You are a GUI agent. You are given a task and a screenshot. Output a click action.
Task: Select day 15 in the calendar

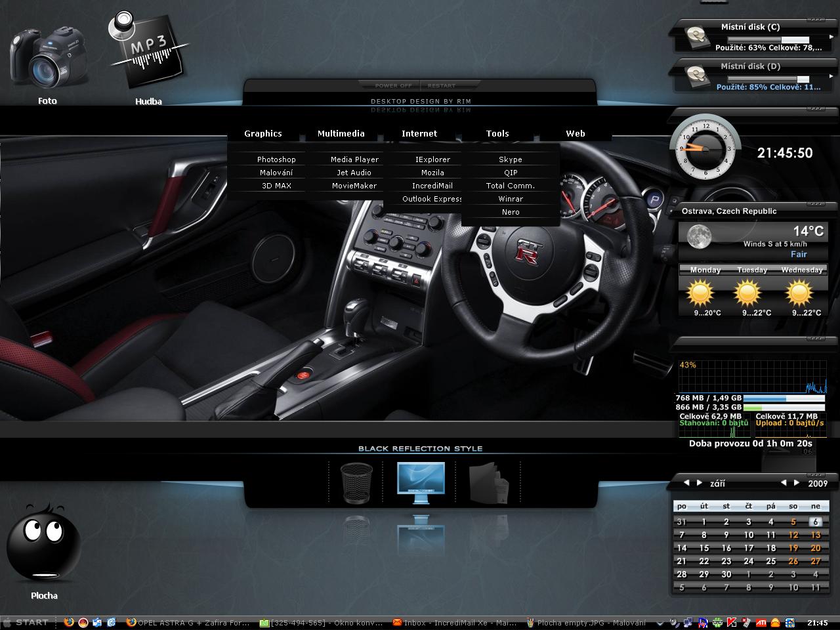point(704,548)
